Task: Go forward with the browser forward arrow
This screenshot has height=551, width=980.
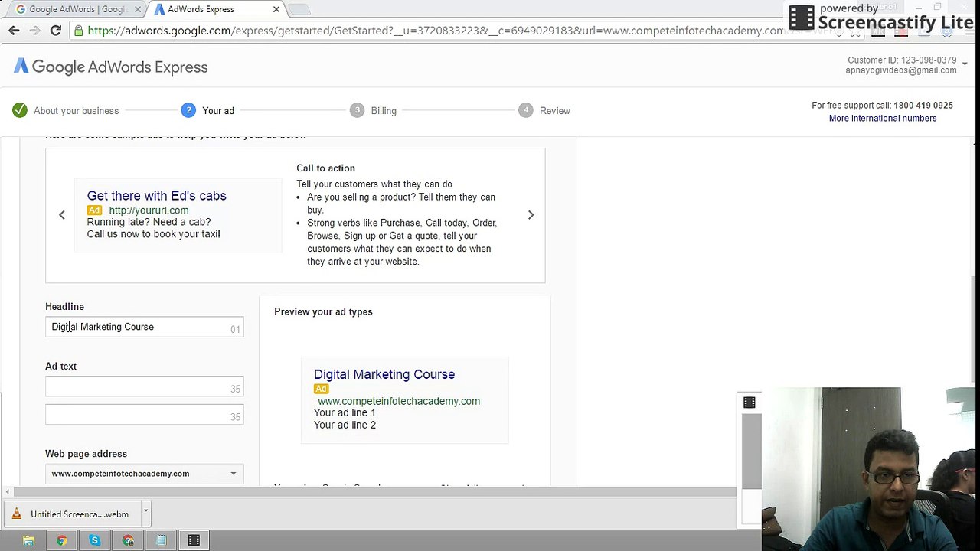Action: (x=34, y=31)
